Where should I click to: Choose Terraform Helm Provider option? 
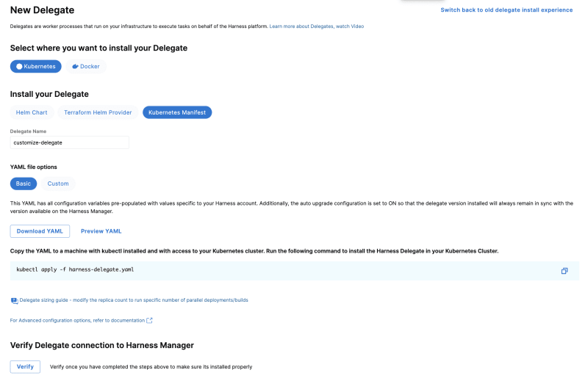(x=98, y=112)
